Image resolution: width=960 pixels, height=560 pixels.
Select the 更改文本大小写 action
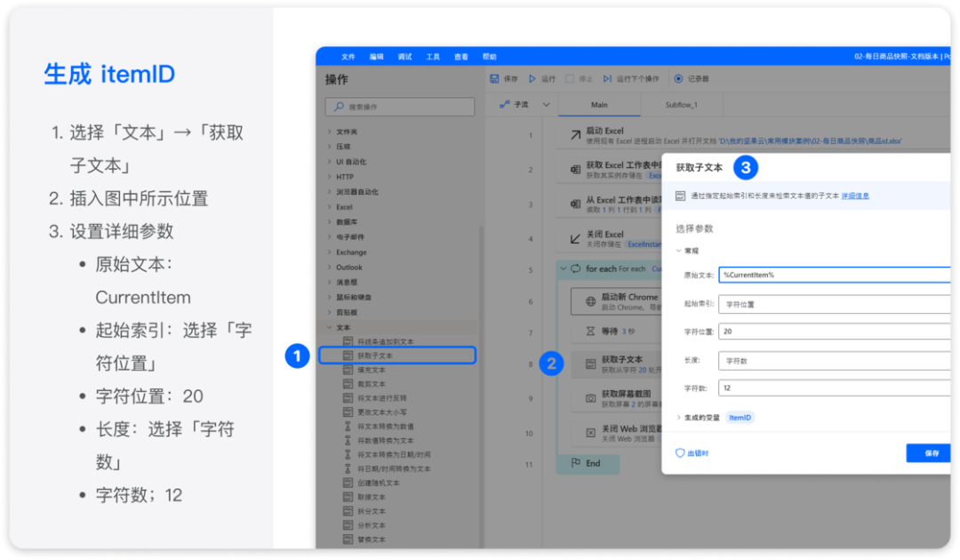click(382, 412)
